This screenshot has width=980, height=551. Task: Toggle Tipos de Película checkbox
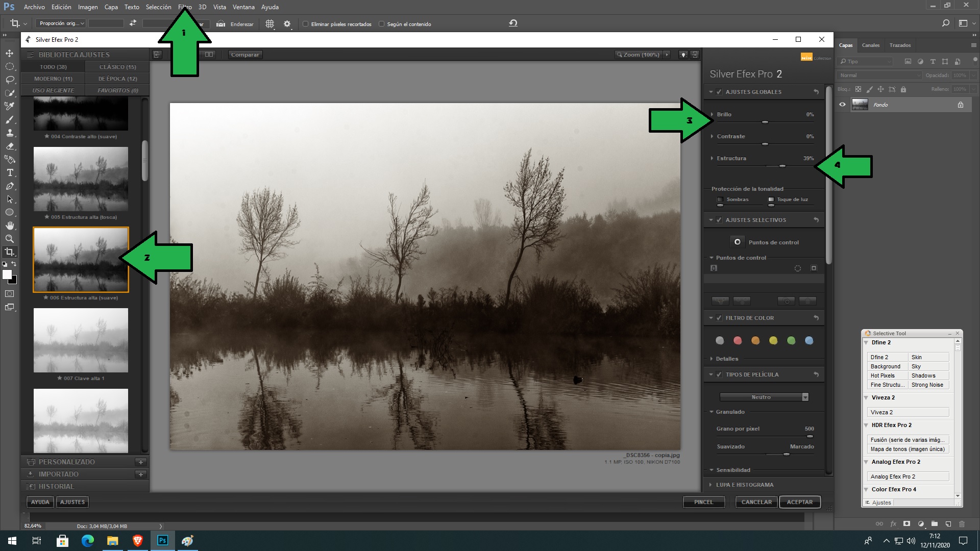[x=719, y=374]
